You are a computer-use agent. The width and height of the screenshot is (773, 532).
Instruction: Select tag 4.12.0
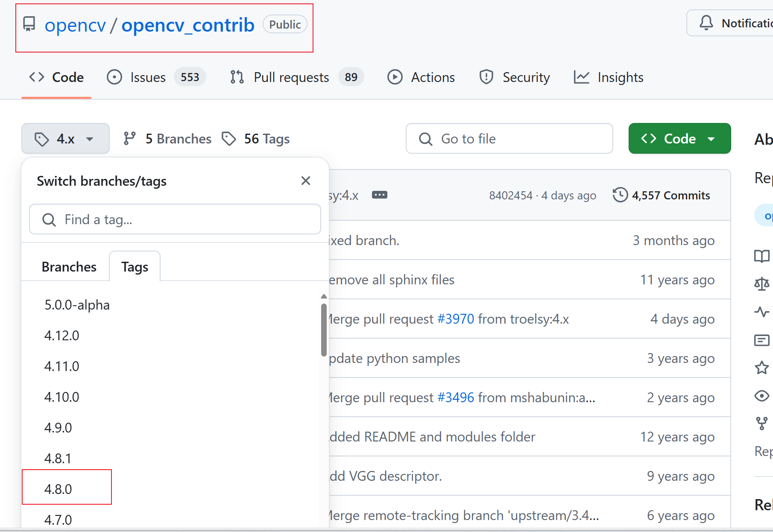coord(62,336)
